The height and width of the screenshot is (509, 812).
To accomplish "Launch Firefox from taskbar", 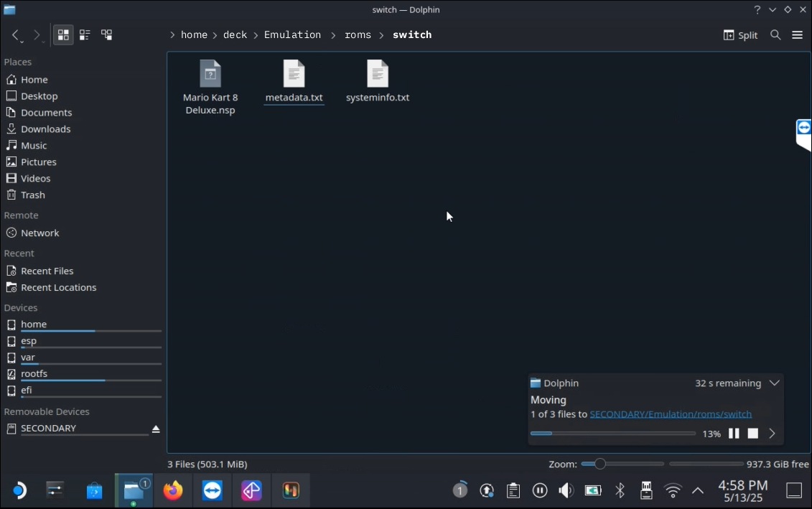I will pyautogui.click(x=173, y=490).
